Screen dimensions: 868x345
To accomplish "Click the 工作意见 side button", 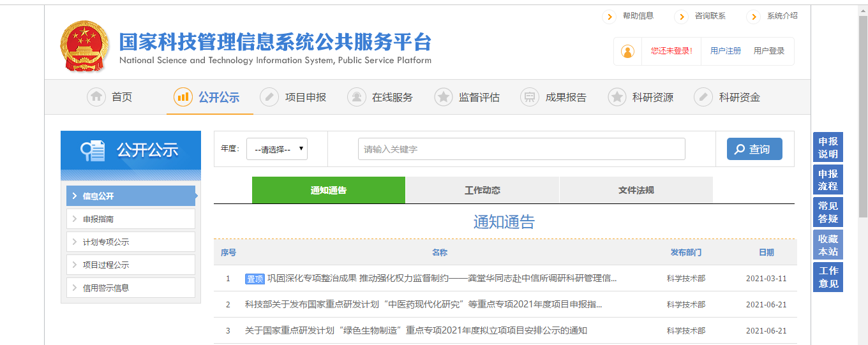I will (828, 277).
